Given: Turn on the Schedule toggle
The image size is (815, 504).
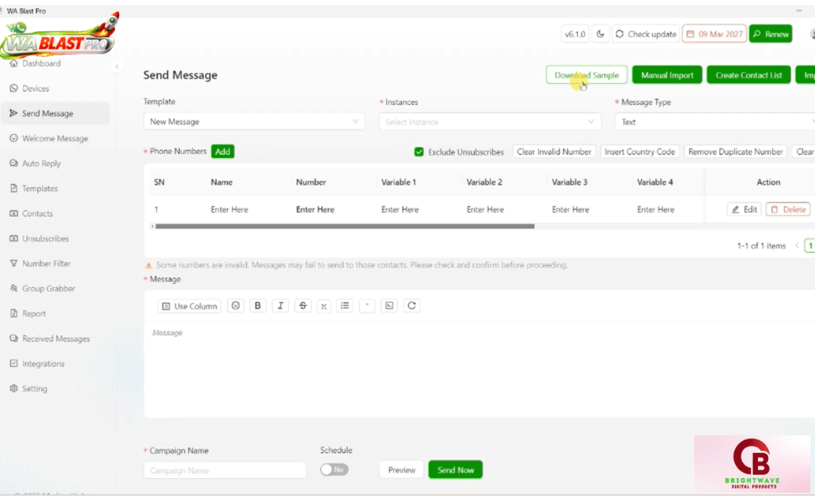Looking at the screenshot, I should (x=334, y=470).
